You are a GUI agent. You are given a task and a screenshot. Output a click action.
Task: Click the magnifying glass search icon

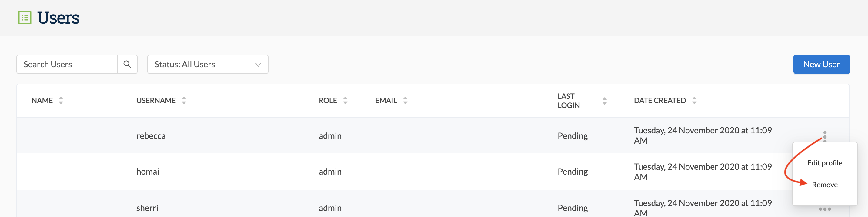(127, 64)
